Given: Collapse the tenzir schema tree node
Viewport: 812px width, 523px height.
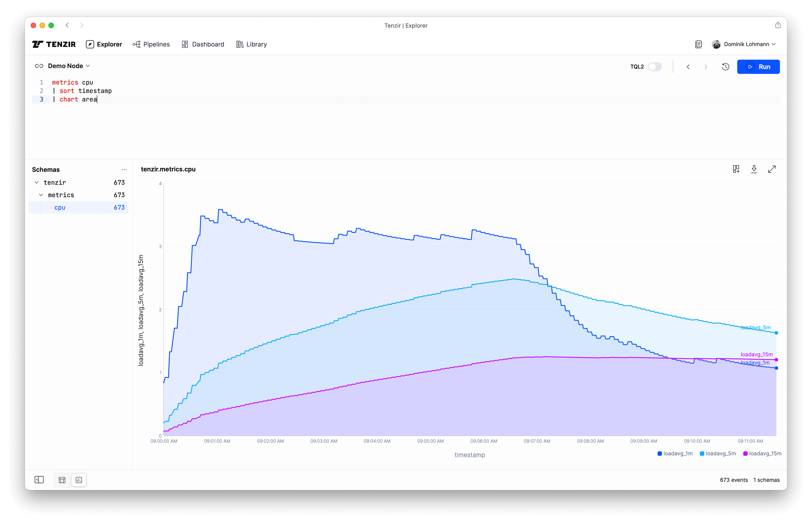Looking at the screenshot, I should pyautogui.click(x=37, y=182).
